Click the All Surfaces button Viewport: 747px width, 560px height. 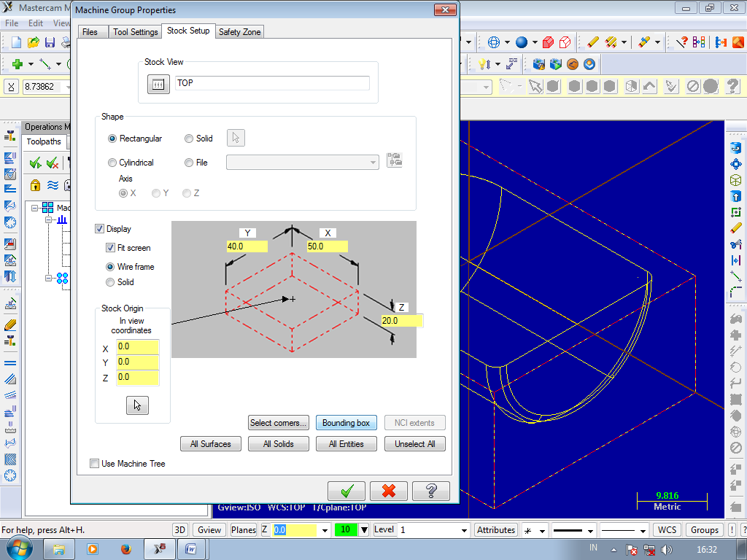[x=211, y=444]
